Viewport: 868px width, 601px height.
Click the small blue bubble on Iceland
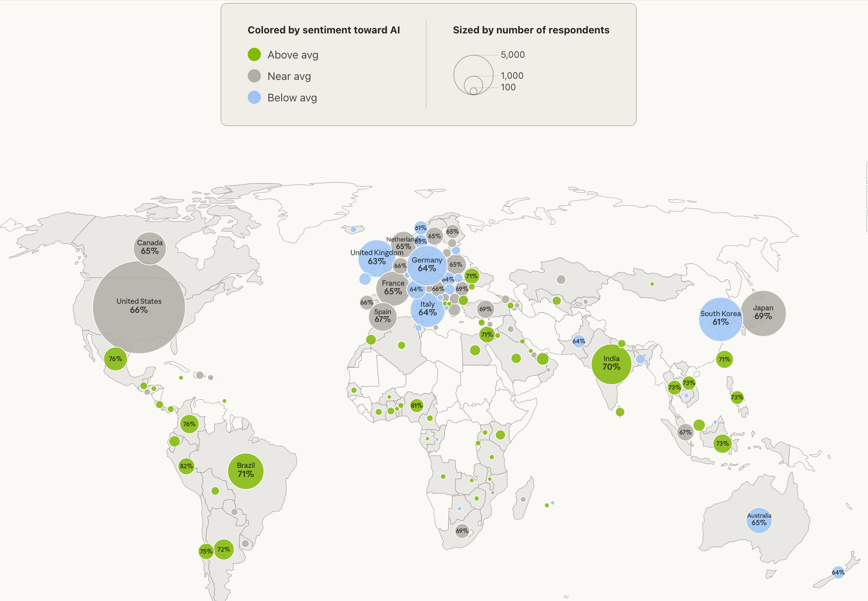[x=353, y=229]
